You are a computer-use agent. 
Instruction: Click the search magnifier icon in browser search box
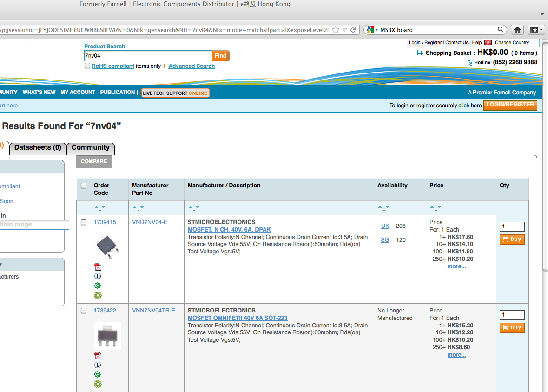click(x=501, y=30)
